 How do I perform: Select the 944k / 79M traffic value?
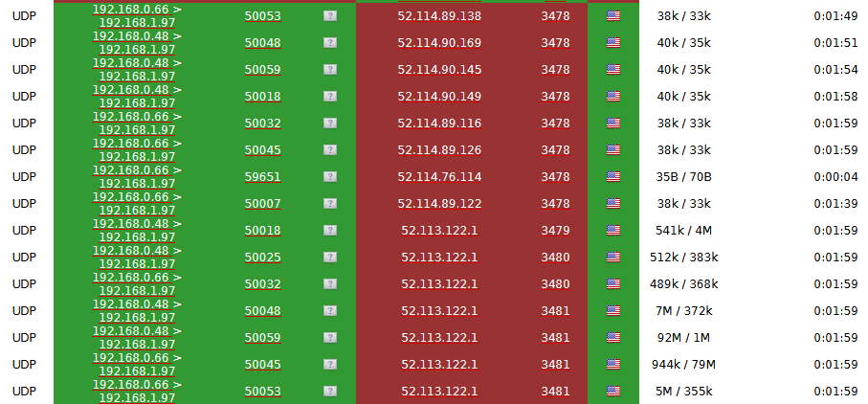tap(683, 365)
